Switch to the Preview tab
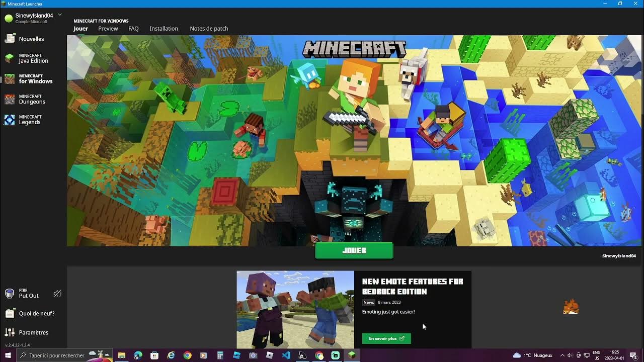 click(108, 29)
